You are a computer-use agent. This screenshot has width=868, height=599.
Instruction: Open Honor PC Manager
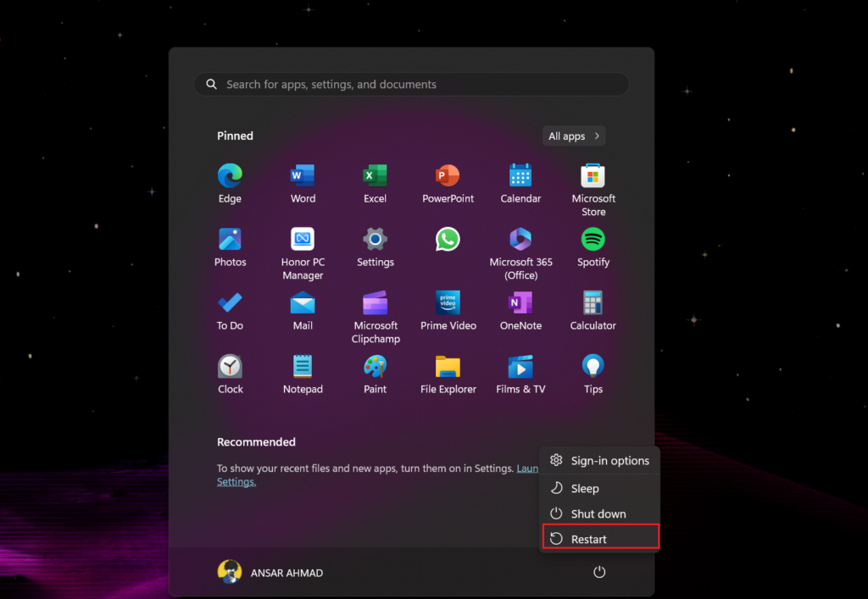tap(303, 240)
